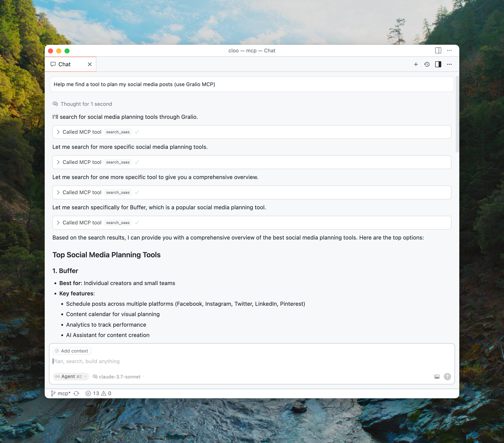The width and height of the screenshot is (504, 443).
Task: Click title bar split layout icon
Action: pos(438,51)
